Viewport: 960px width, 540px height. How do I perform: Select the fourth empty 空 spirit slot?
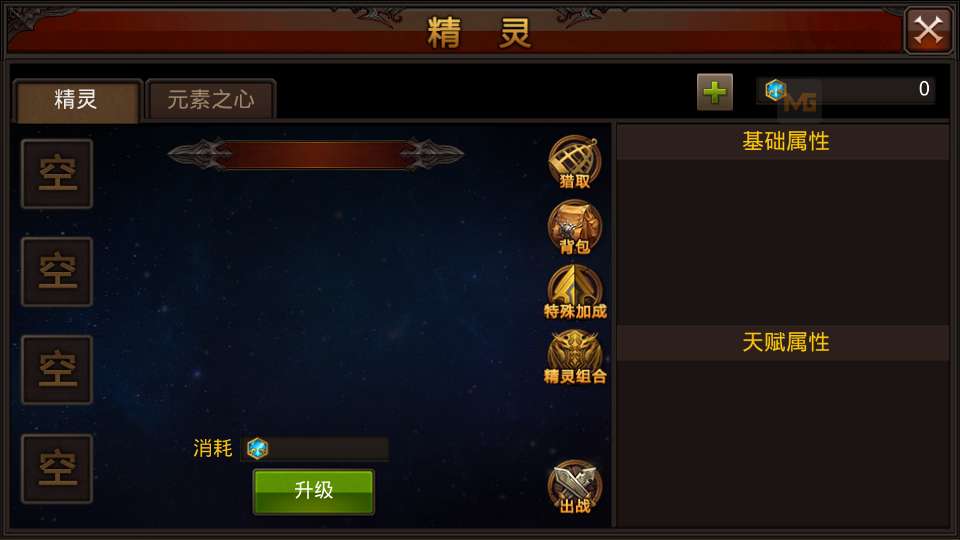(x=57, y=469)
